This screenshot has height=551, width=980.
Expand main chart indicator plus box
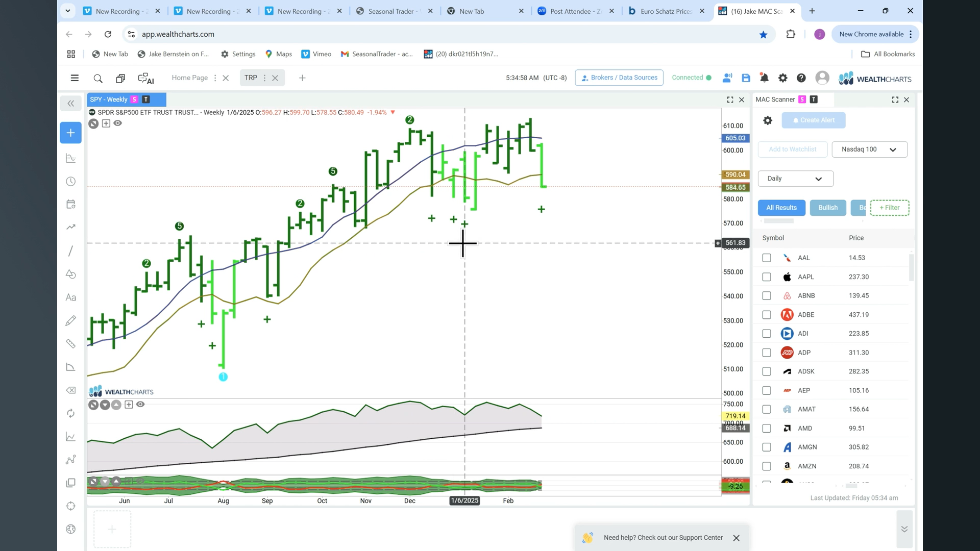tap(106, 123)
